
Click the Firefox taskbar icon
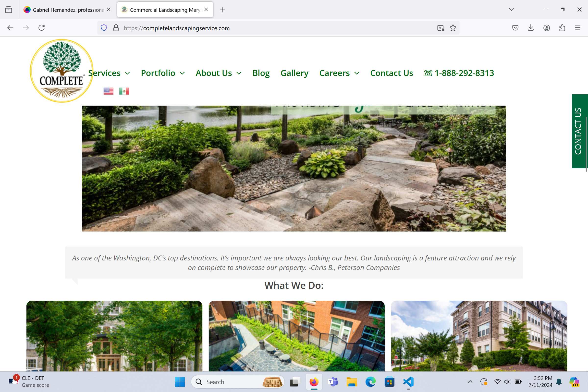click(314, 382)
